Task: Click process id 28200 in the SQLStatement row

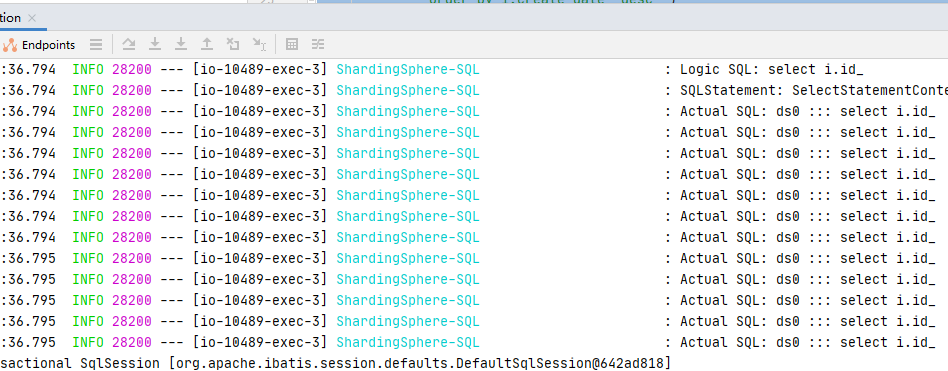Action: click(132, 91)
